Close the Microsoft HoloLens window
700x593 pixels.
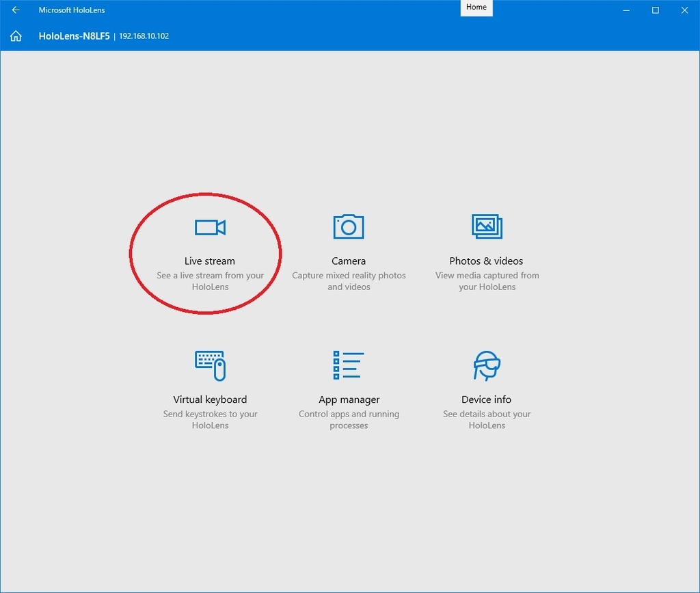pos(684,10)
